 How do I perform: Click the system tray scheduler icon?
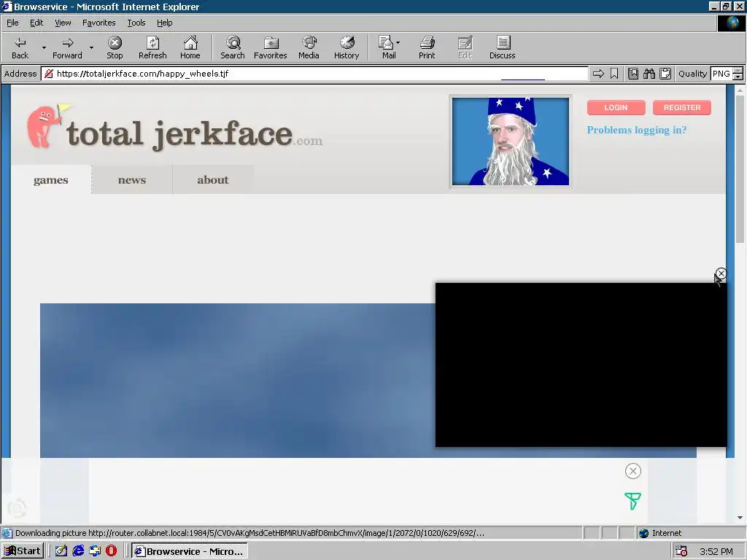[x=681, y=551]
